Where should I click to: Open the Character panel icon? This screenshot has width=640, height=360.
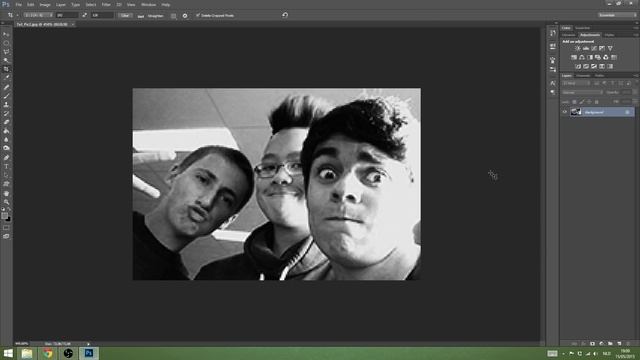pyautogui.click(x=553, y=83)
